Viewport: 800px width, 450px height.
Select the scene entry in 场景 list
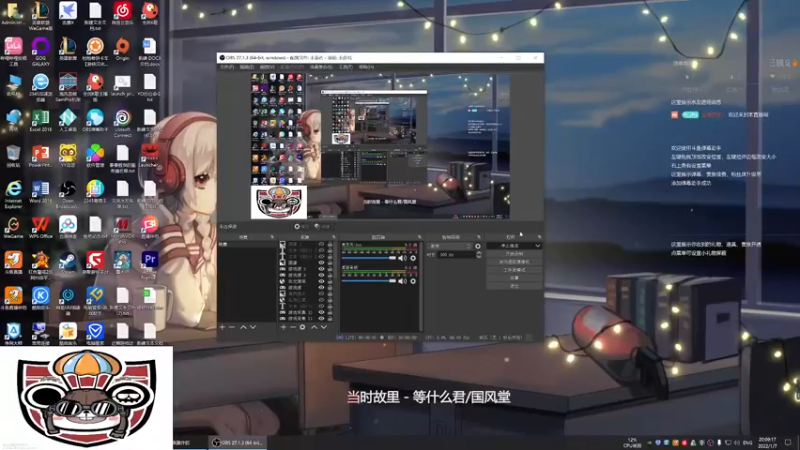coord(246,244)
